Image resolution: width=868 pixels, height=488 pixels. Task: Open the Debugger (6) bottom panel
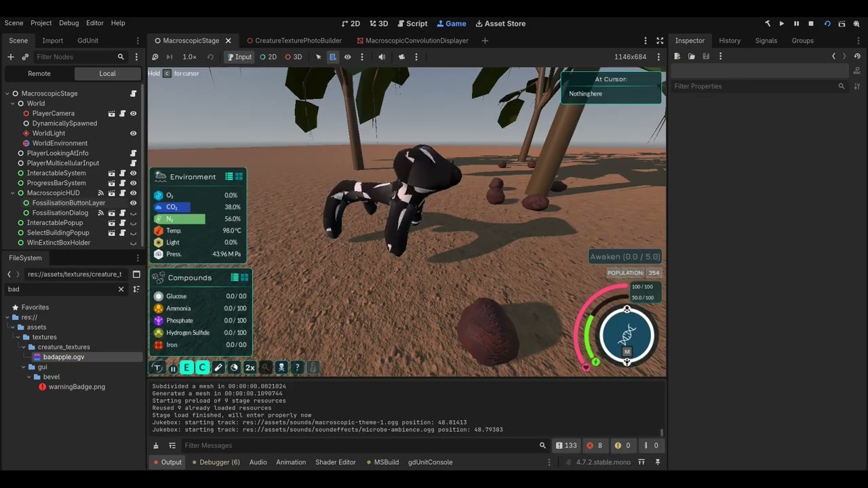click(216, 462)
